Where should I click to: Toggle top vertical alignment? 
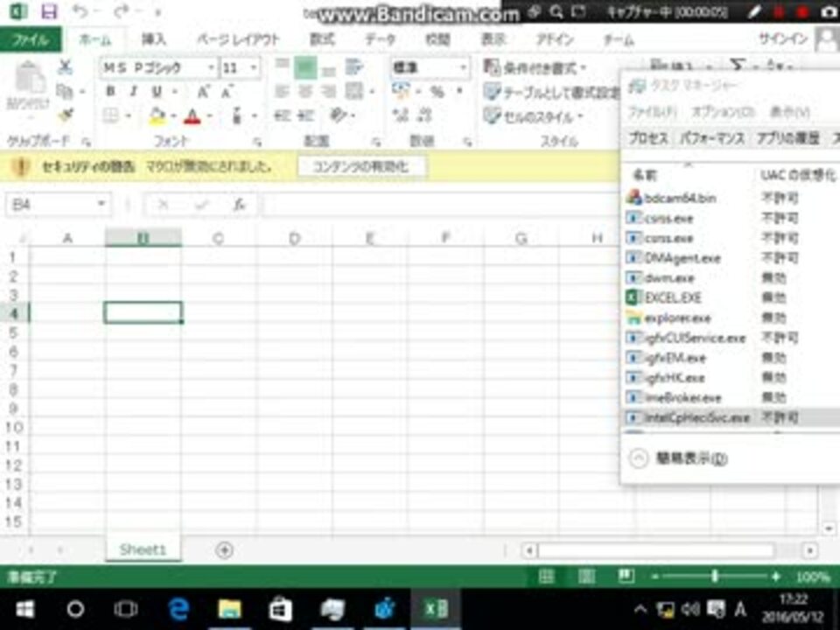[x=282, y=66]
